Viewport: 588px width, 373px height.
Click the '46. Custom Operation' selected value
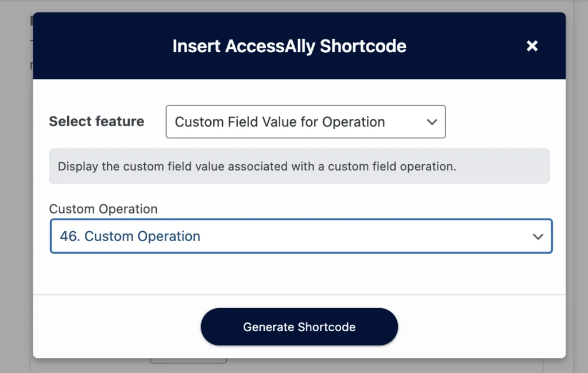pos(130,236)
